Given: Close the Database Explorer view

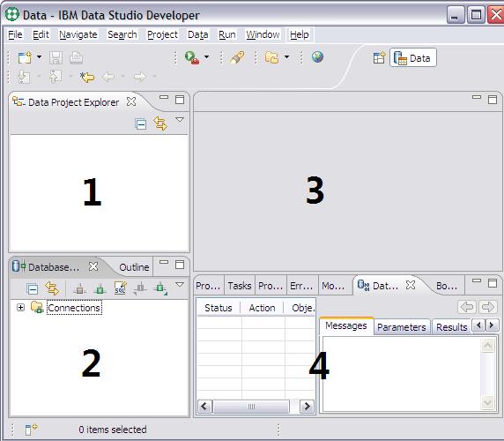Looking at the screenshot, I should tap(93, 266).
